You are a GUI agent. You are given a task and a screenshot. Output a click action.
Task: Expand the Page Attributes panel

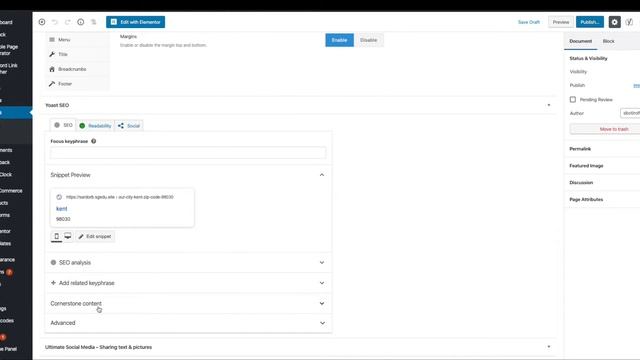pos(602,200)
